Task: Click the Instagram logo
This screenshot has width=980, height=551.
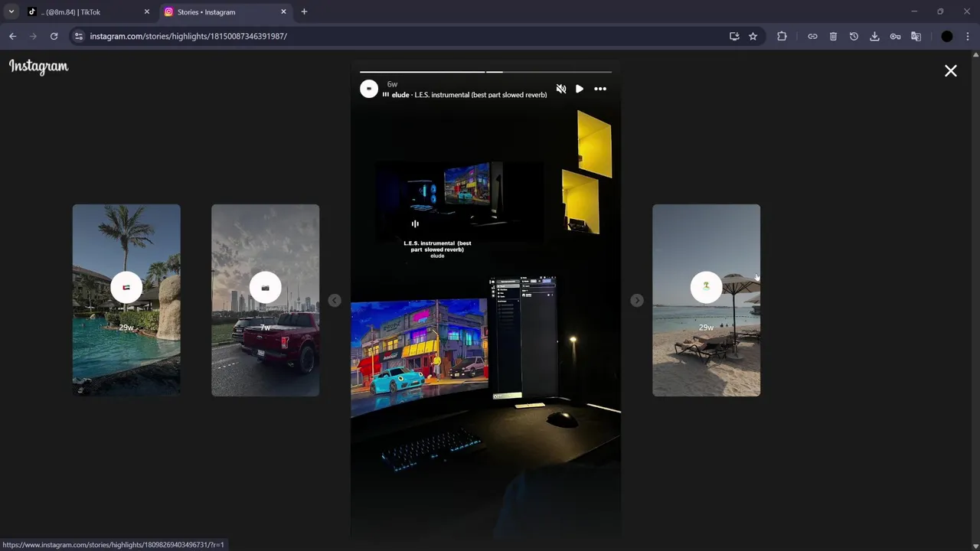Action: 38,67
